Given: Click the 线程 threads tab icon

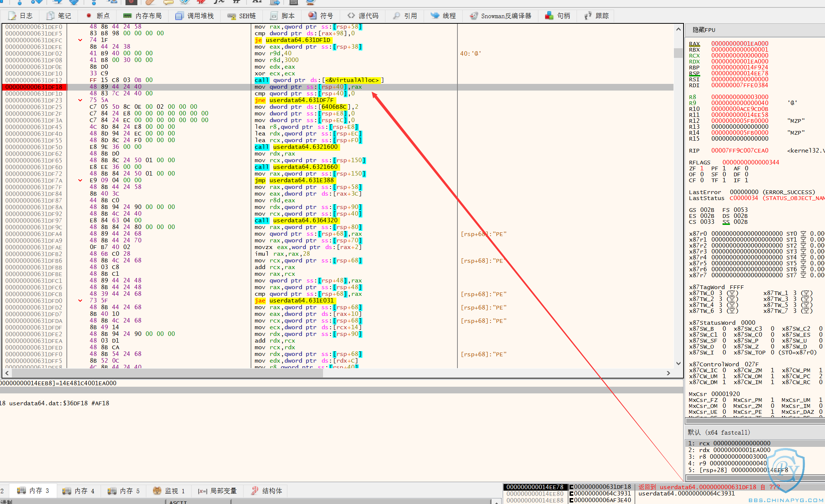Looking at the screenshot, I should pos(435,16).
